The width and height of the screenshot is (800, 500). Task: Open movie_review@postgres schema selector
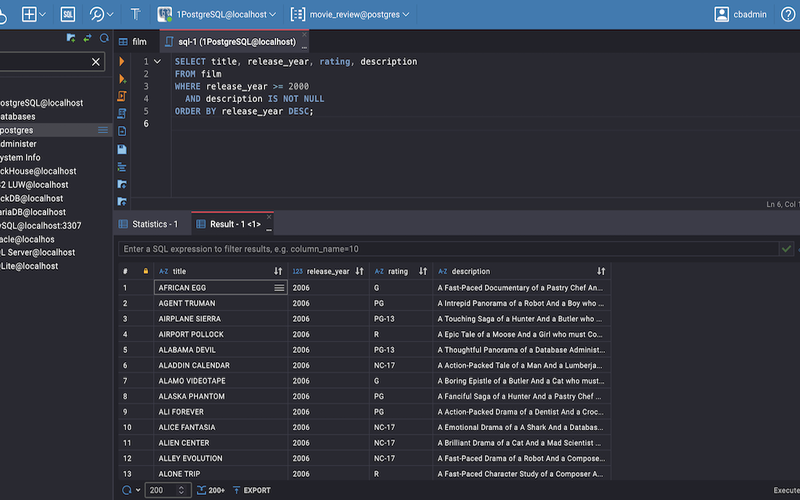pyautogui.click(x=350, y=14)
